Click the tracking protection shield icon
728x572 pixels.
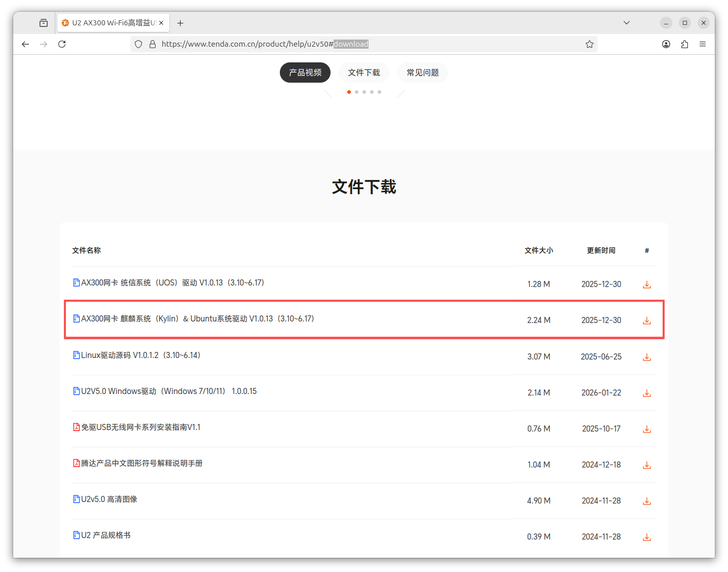pyautogui.click(x=138, y=44)
